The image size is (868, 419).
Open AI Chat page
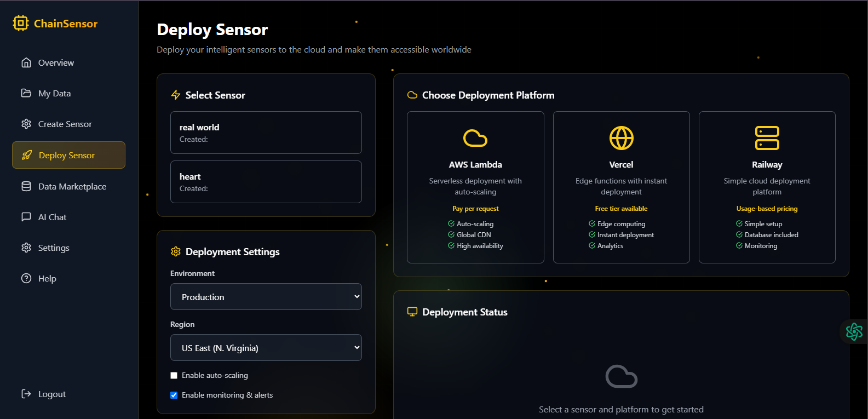tap(68, 217)
